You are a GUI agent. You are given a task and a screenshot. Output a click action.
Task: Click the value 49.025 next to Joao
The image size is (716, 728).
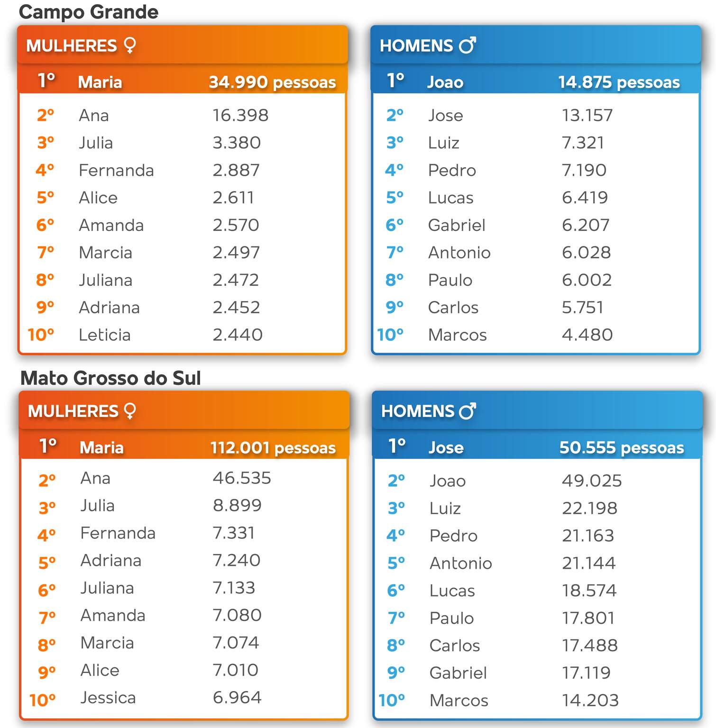(x=592, y=481)
